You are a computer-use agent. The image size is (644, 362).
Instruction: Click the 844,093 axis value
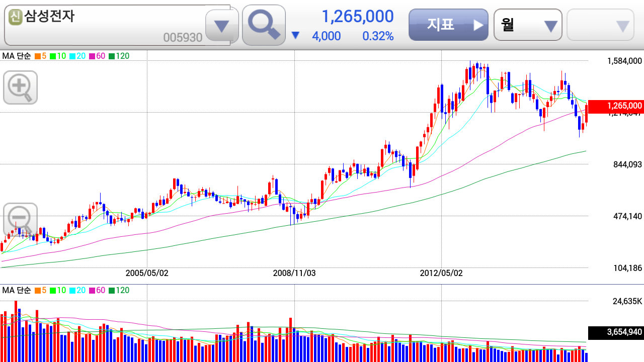(x=628, y=164)
